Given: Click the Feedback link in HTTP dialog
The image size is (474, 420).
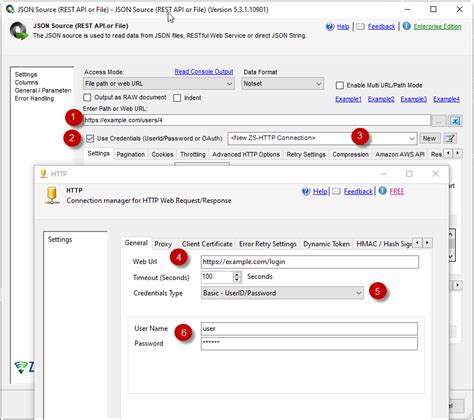Looking at the screenshot, I should point(358,191).
